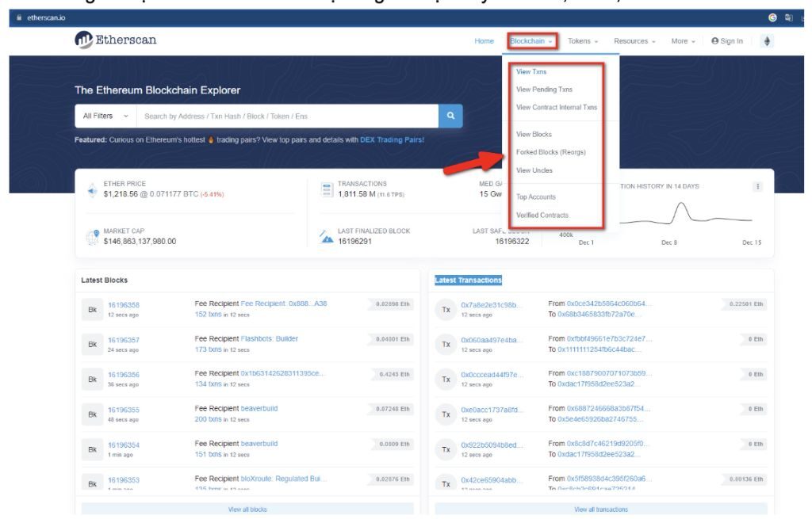812x519 pixels.
Task: Click the last finalized block number 16196291
Action: pyautogui.click(x=354, y=241)
